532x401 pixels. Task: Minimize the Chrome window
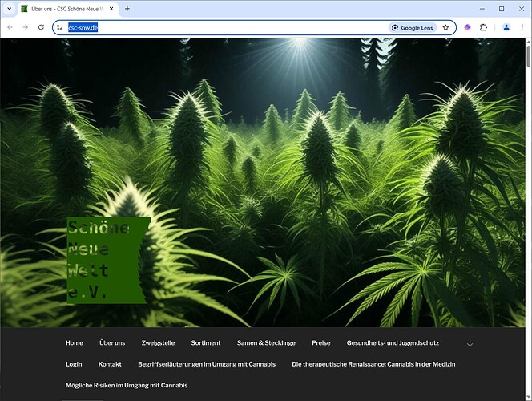click(x=482, y=9)
